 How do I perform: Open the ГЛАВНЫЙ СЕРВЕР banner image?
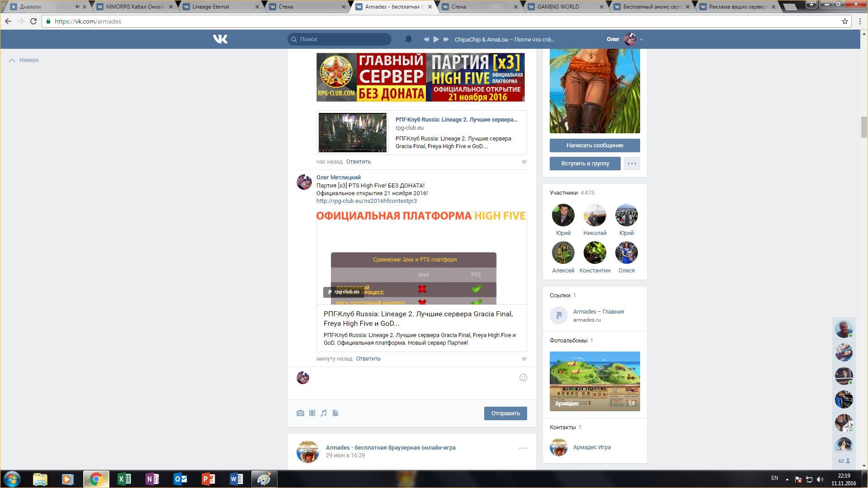(x=420, y=77)
